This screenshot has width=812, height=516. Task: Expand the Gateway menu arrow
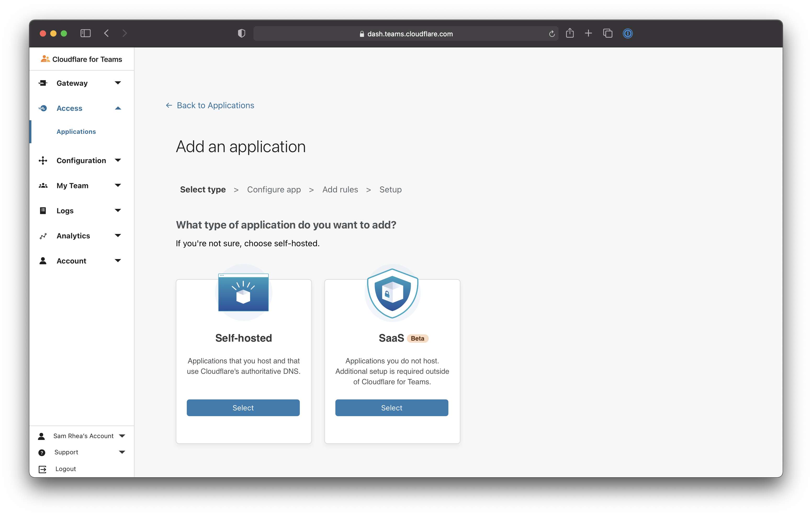point(118,83)
